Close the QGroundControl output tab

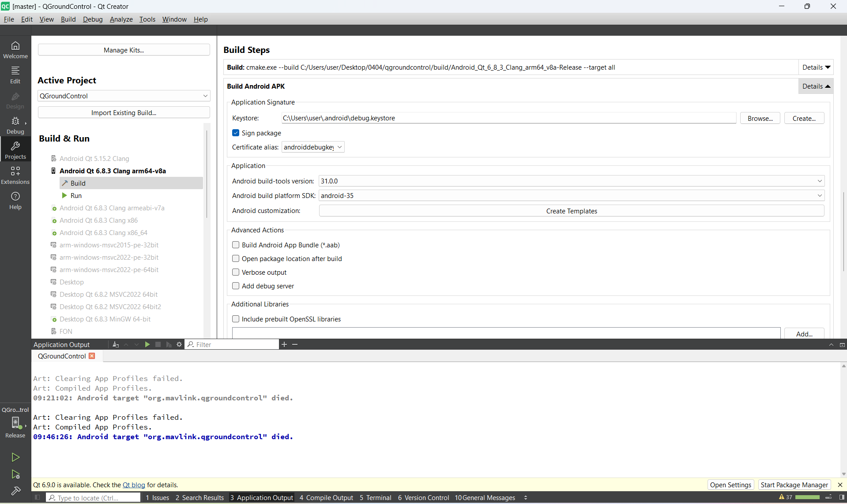[92, 356]
